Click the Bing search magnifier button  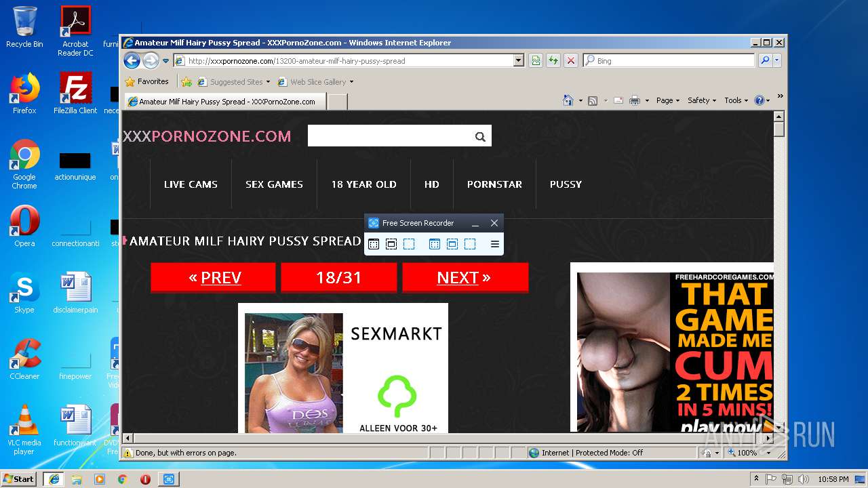click(x=765, y=61)
